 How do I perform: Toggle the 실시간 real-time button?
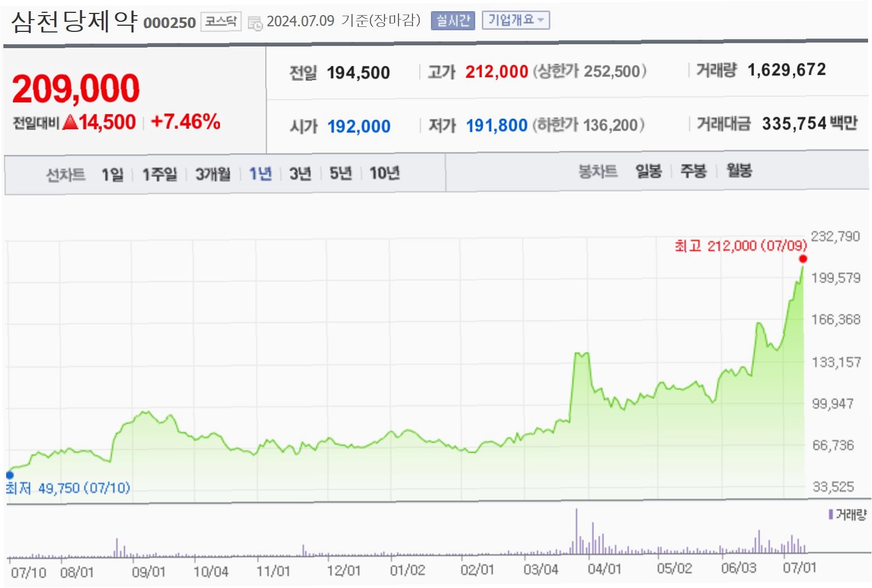[453, 21]
